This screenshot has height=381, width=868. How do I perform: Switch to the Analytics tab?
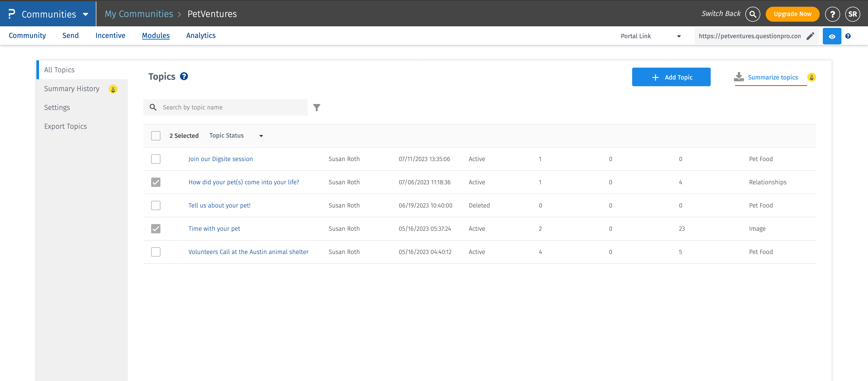point(201,36)
